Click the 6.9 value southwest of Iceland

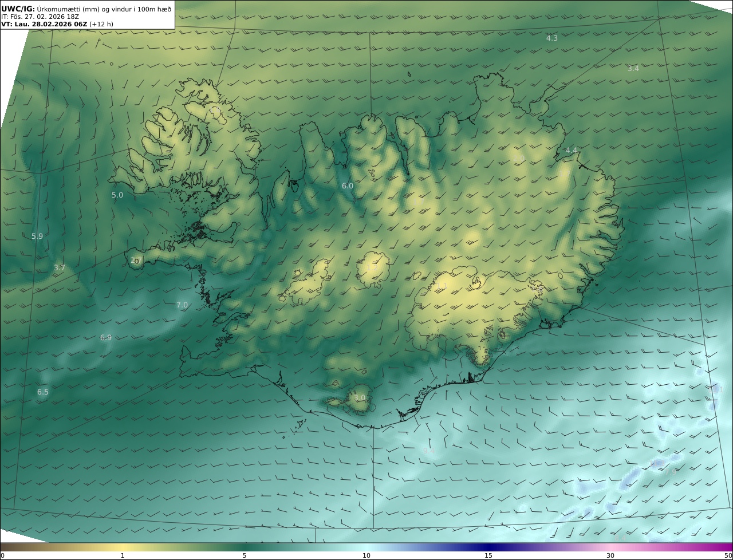pos(106,338)
